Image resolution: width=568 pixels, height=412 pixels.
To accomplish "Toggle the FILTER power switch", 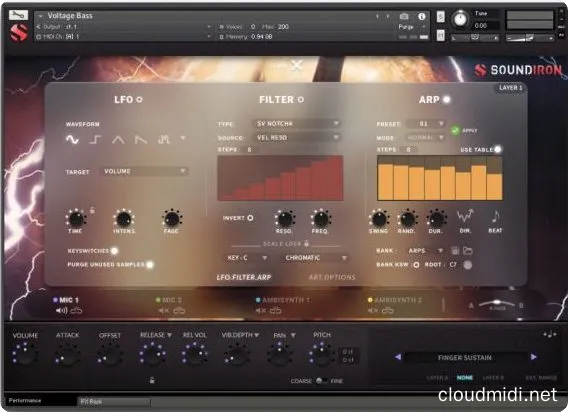I will (300, 99).
